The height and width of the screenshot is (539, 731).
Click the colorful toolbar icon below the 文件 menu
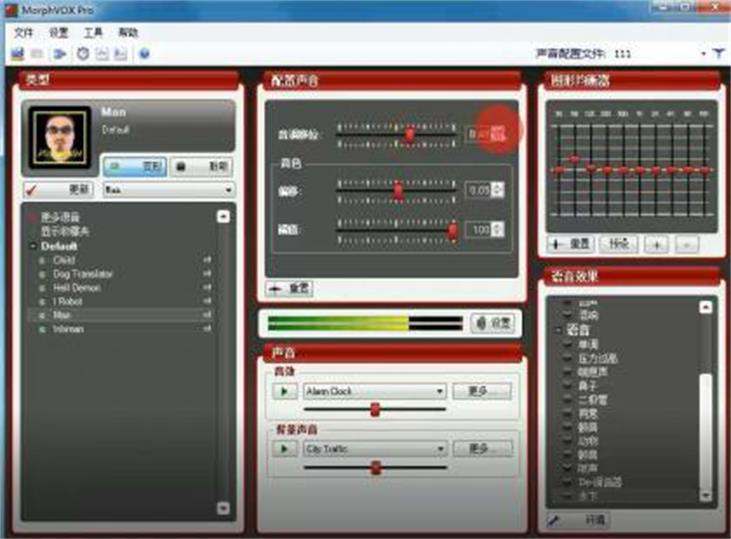tap(18, 54)
